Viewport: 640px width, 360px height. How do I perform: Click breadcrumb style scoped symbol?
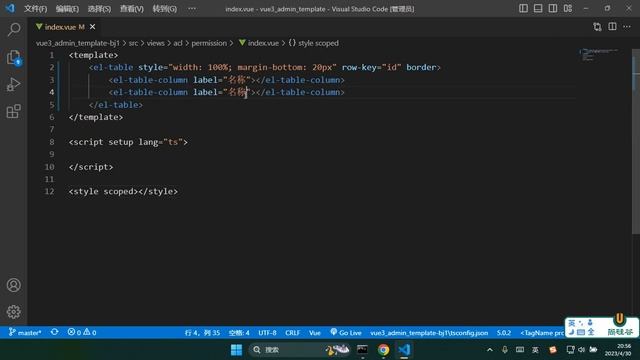tap(313, 43)
